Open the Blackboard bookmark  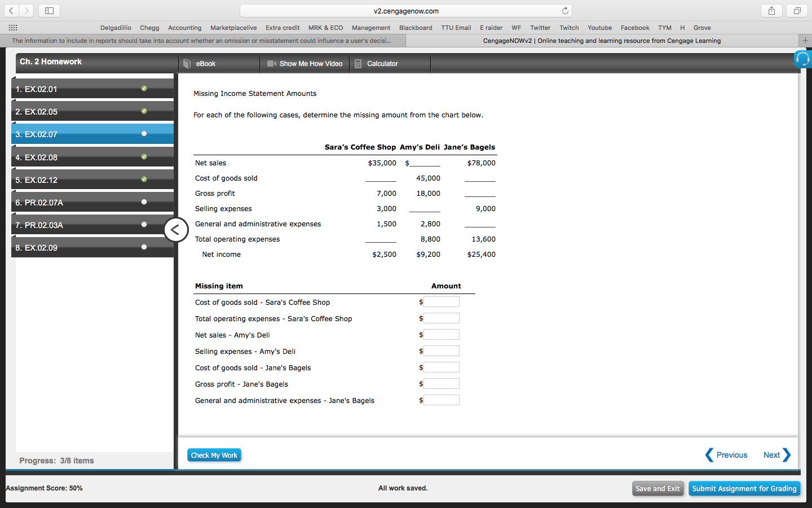click(416, 28)
